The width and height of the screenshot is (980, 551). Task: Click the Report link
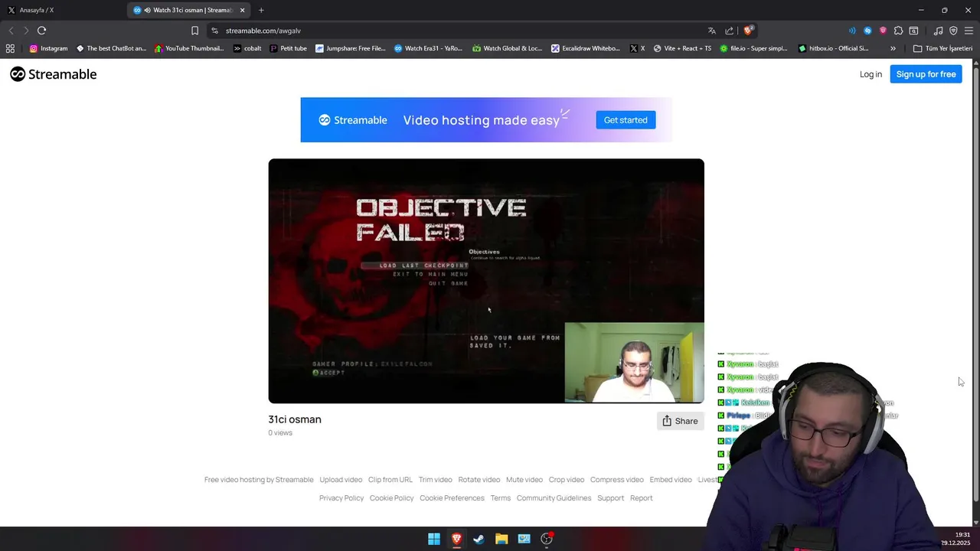click(642, 498)
